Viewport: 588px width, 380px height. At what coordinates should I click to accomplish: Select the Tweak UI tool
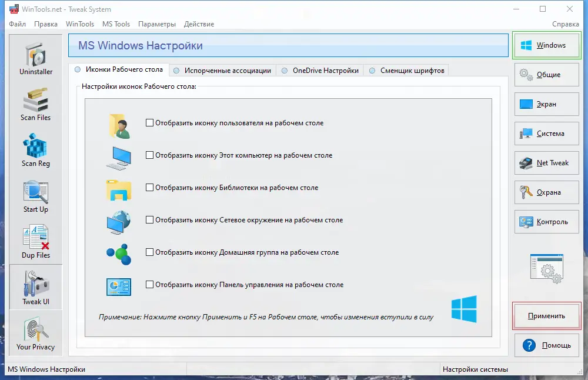(x=36, y=288)
